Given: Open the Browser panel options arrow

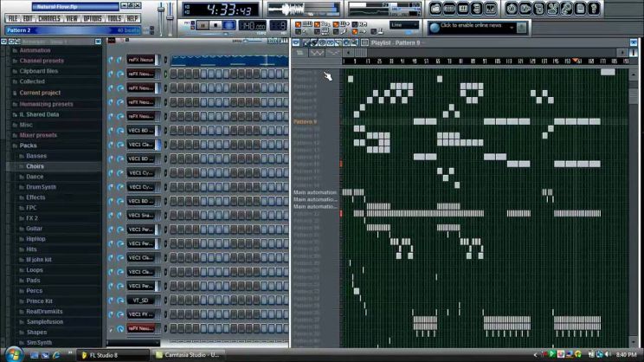Looking at the screenshot, I should [x=3, y=42].
